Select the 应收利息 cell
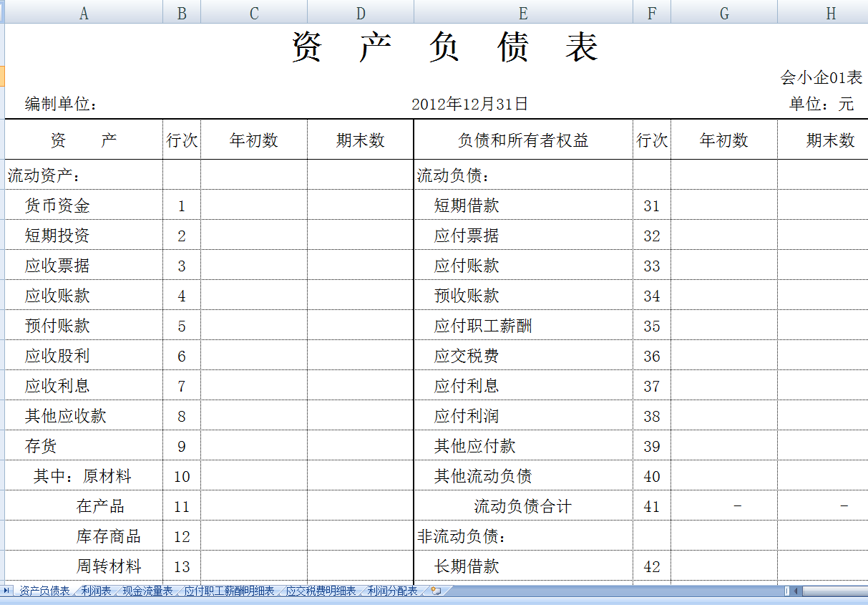The width and height of the screenshot is (868, 605). [84, 387]
